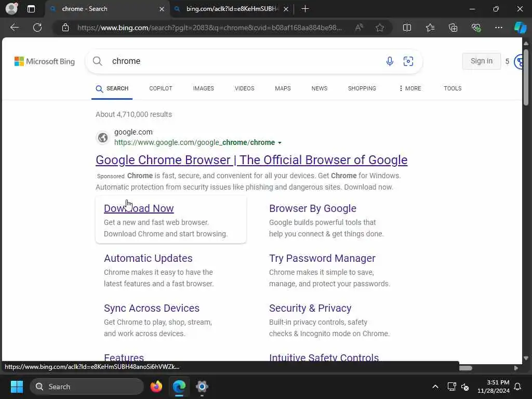Image resolution: width=532 pixels, height=399 pixels.
Task: Expand the google.com URL dropdown arrow
Action: tap(280, 143)
